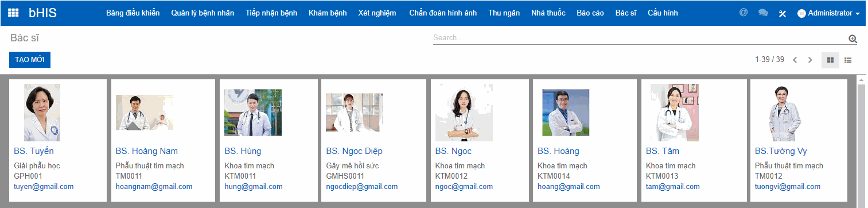868x208 pixels.
Task: Click email tuyen@gmail.com
Action: pyautogui.click(x=44, y=187)
